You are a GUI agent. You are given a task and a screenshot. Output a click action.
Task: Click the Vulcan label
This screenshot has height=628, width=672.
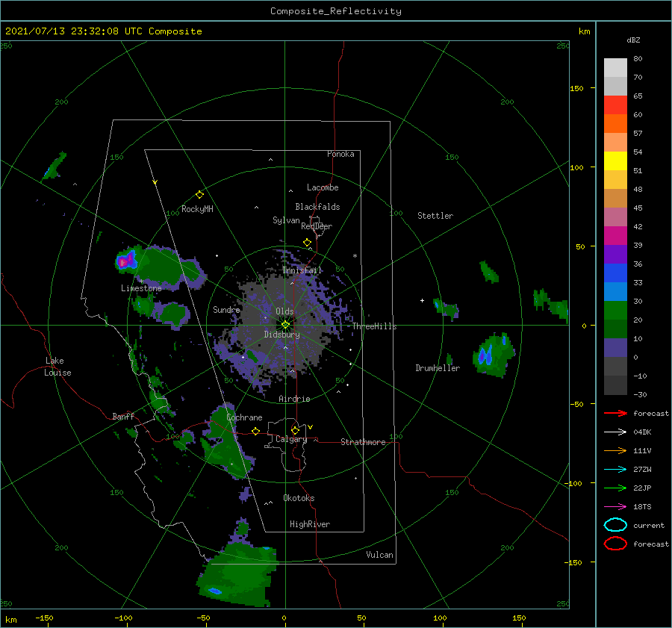[x=380, y=555]
